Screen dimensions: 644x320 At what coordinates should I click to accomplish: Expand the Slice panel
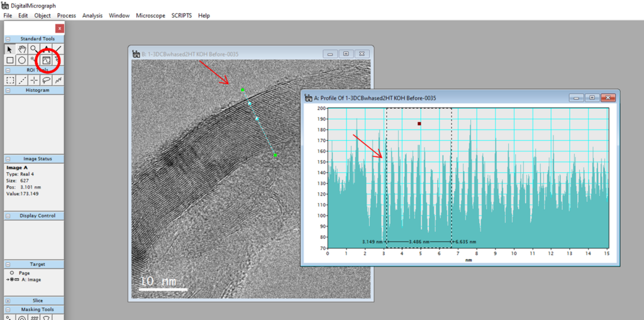coord(8,301)
